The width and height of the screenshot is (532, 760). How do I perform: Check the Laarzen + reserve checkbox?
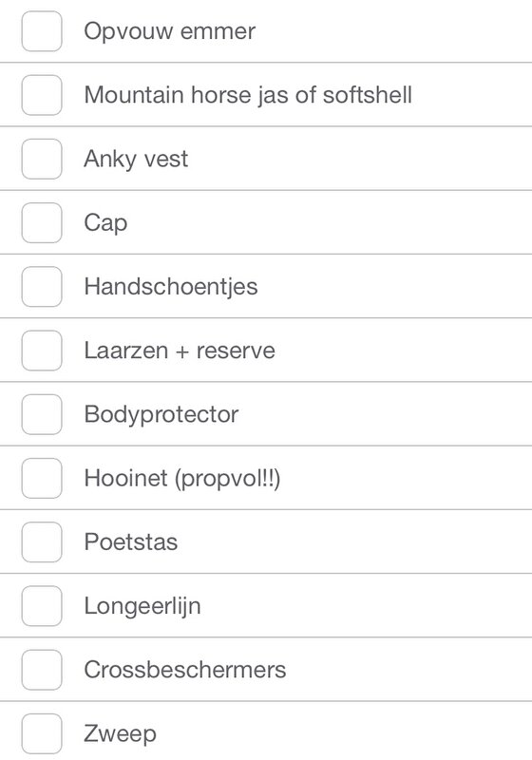click(42, 351)
